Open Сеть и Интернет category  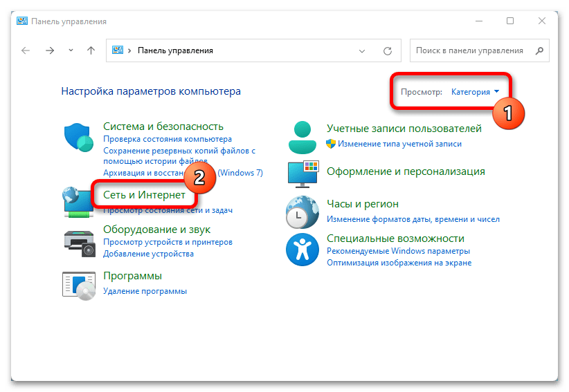pyautogui.click(x=144, y=195)
